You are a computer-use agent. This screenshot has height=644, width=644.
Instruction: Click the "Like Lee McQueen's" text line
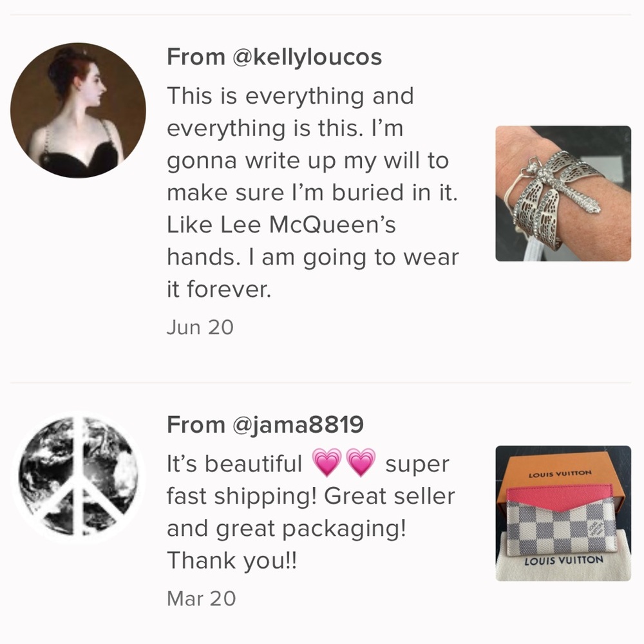click(281, 225)
